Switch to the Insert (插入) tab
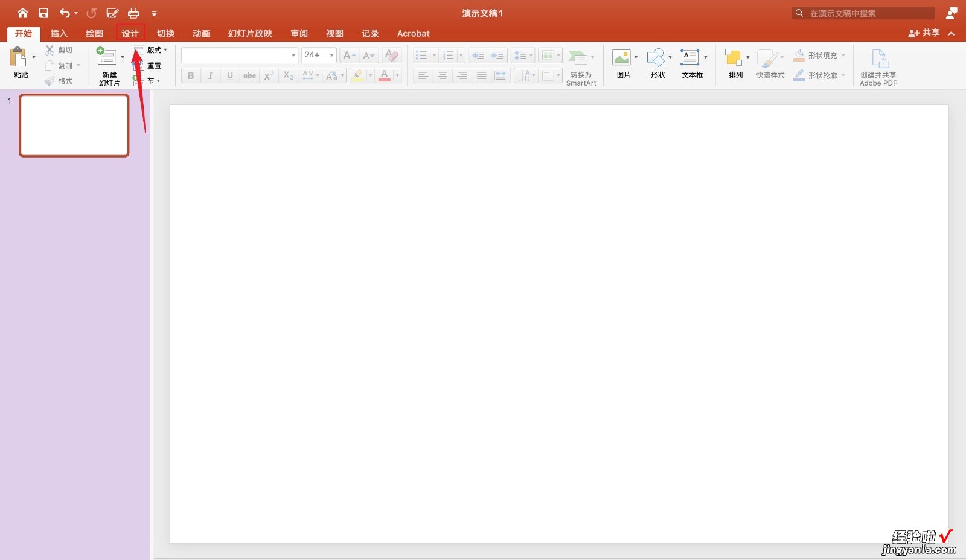 pyautogui.click(x=59, y=34)
